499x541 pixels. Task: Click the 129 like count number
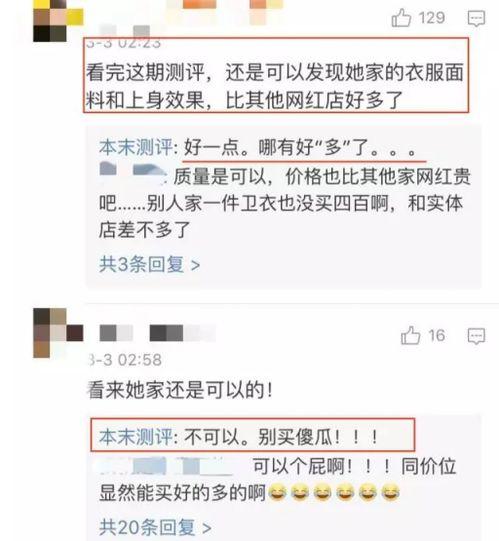pos(432,18)
